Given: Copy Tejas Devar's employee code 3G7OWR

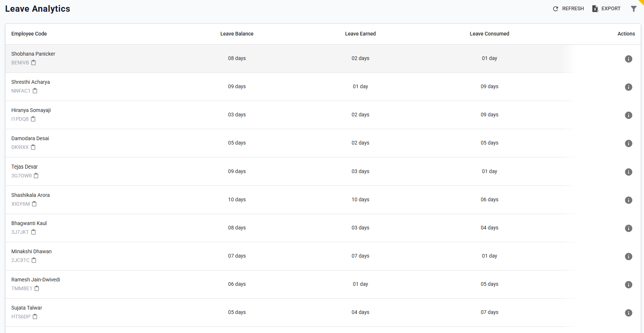Looking at the screenshot, I should [36, 176].
